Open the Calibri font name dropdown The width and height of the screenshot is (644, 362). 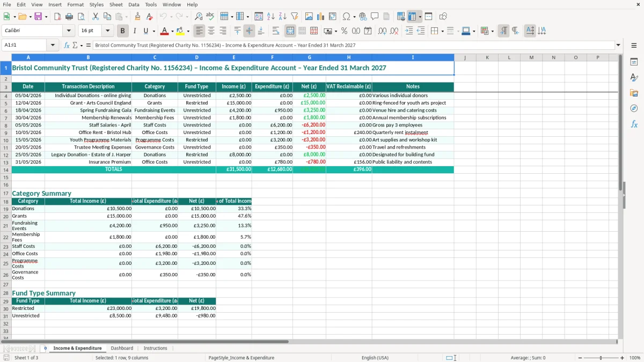pyautogui.click(x=69, y=31)
